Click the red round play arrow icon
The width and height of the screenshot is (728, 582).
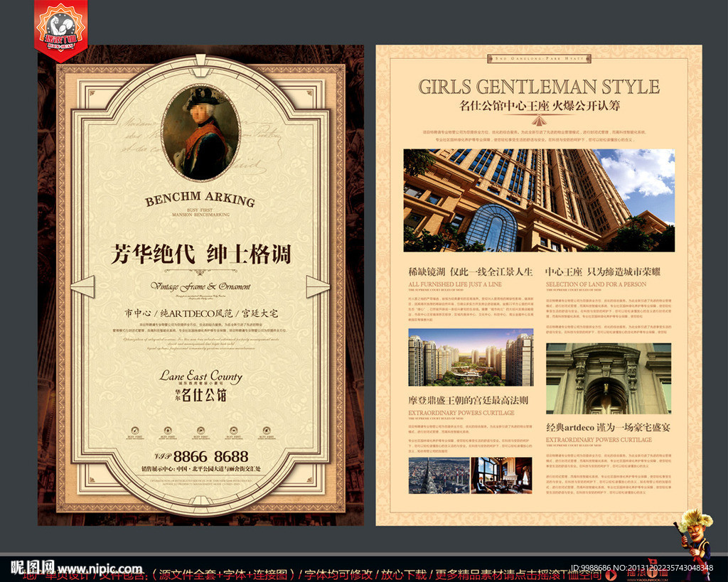[x=612, y=575]
